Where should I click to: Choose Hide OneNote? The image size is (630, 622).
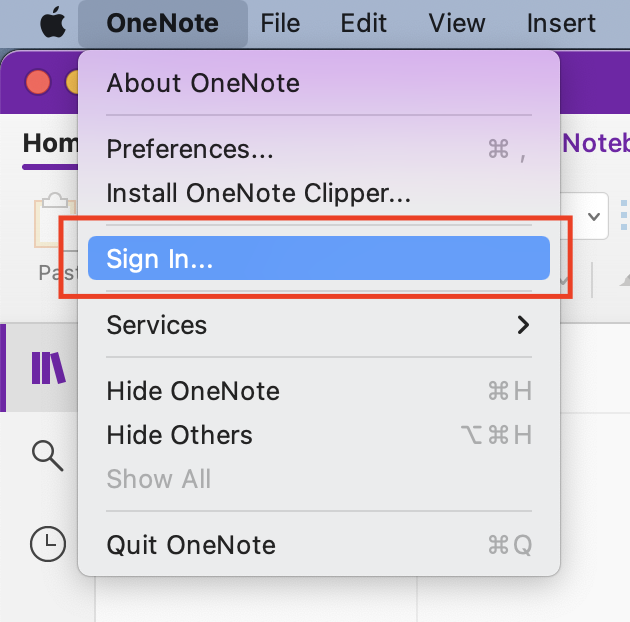(193, 391)
